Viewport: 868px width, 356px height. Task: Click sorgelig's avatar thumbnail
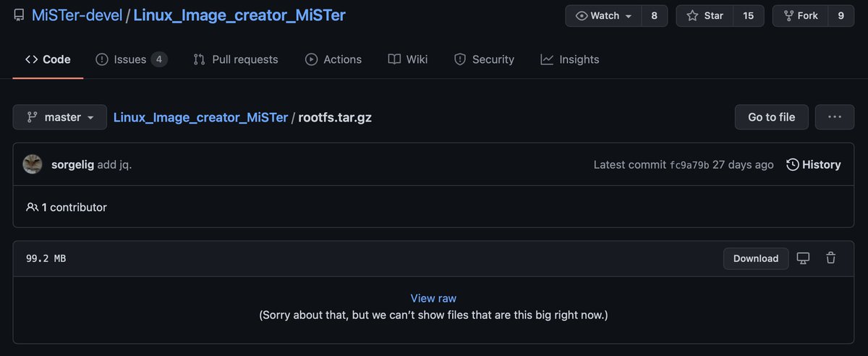(33, 164)
